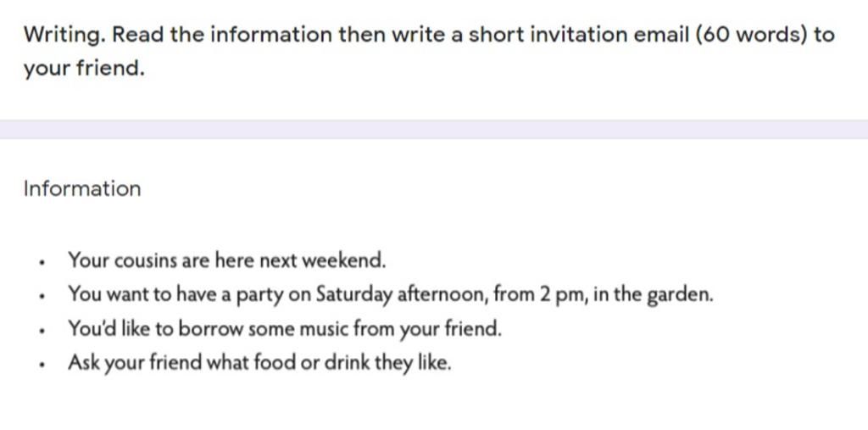Click the word "Saturday" in the party line

353,294
